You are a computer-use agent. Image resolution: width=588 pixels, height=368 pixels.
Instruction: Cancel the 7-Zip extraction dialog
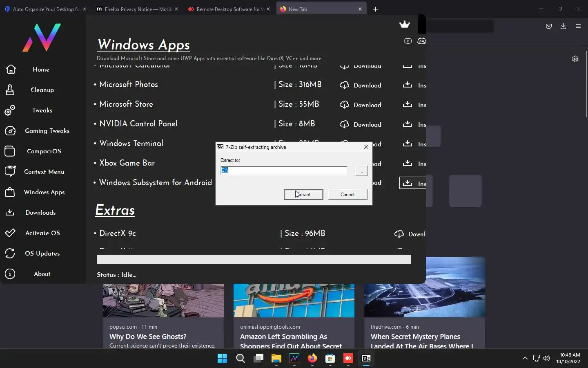tap(347, 195)
